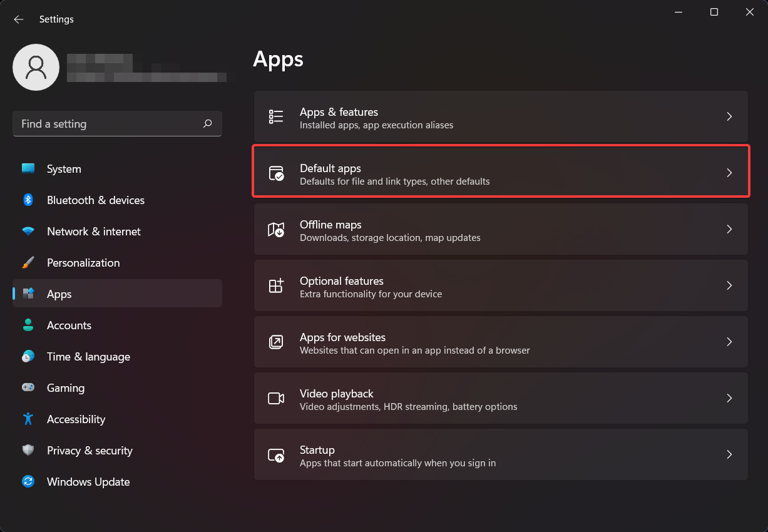Select Accessibility in the sidebar

click(x=76, y=419)
